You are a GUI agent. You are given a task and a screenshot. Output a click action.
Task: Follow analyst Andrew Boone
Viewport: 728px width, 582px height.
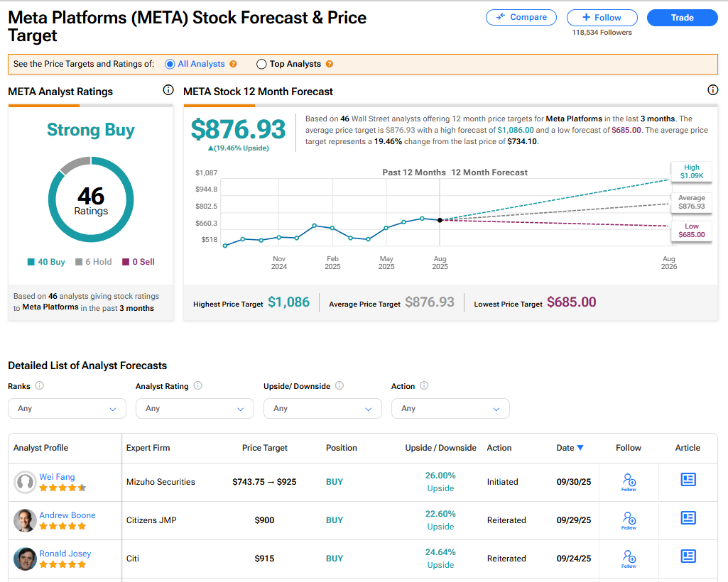click(x=629, y=520)
